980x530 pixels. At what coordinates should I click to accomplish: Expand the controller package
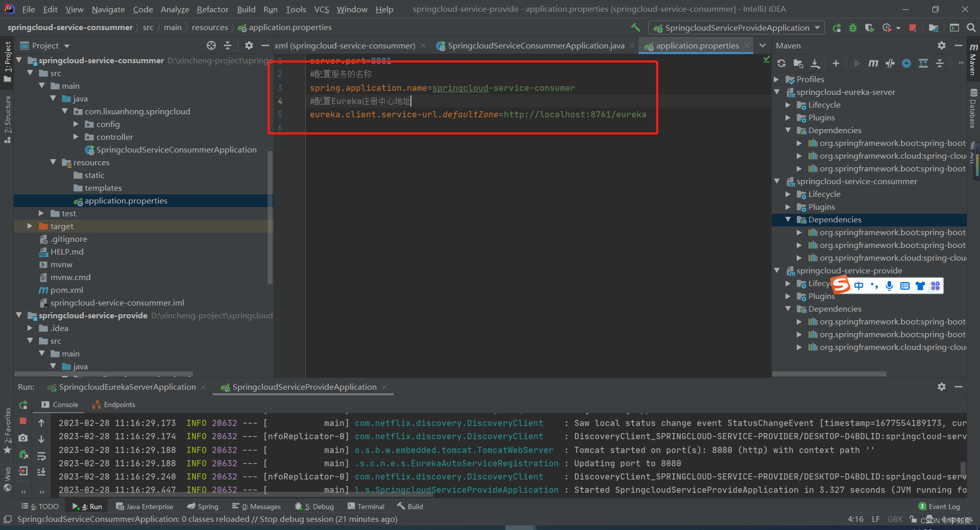76,137
